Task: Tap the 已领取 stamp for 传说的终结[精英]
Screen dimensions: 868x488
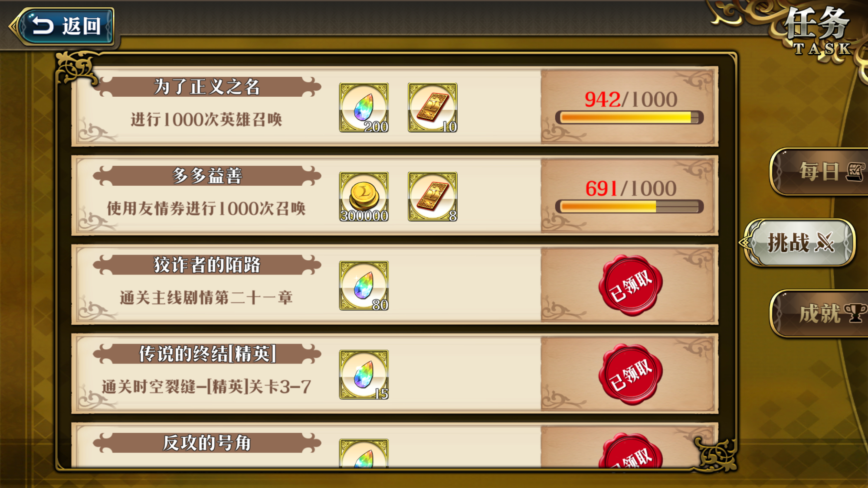Action: coord(631,375)
